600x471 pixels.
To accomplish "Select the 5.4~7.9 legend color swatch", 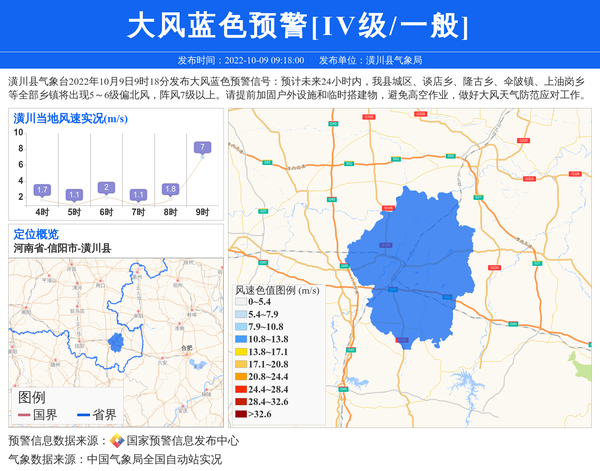I will [x=241, y=315].
